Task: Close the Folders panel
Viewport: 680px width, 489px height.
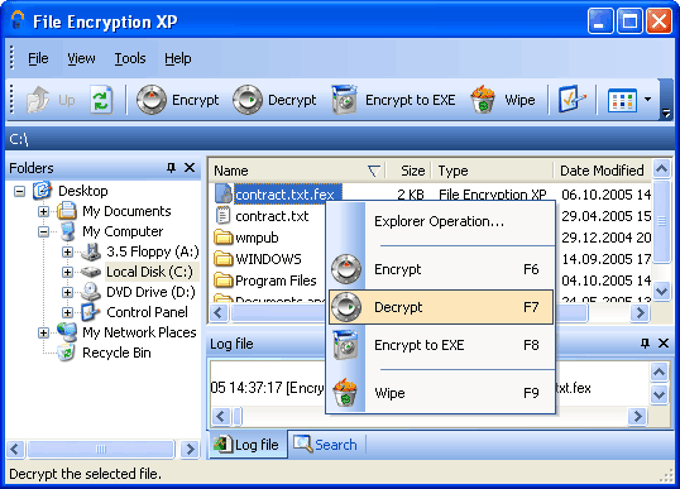Action: 190,168
